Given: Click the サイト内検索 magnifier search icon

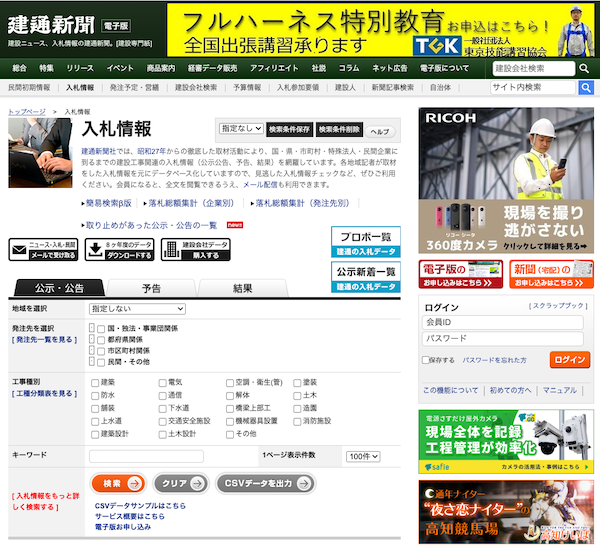Looking at the screenshot, I should tap(584, 88).
